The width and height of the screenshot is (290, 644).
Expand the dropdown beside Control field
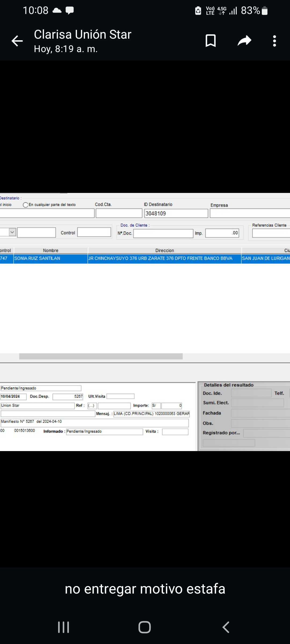pos(12,232)
